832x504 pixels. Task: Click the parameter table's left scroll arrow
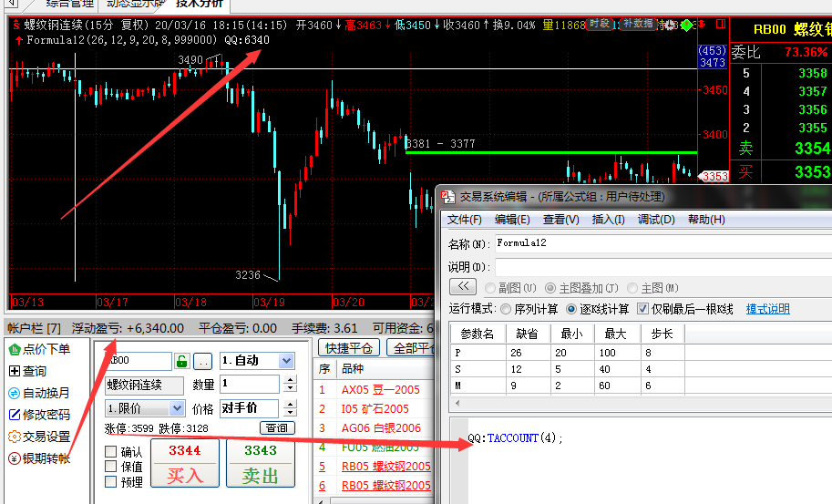point(457,403)
